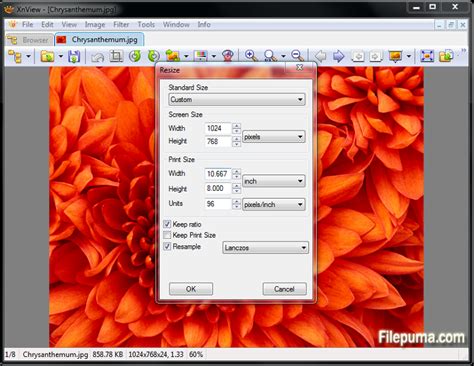The width and height of the screenshot is (474, 366).
Task: Open the Image menu
Action: pos(95,24)
